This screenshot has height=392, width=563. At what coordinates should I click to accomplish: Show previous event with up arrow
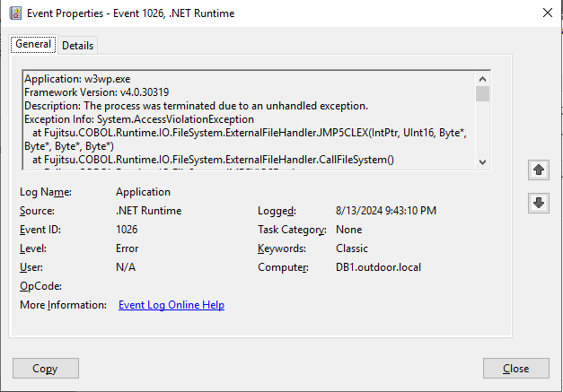pyautogui.click(x=538, y=170)
